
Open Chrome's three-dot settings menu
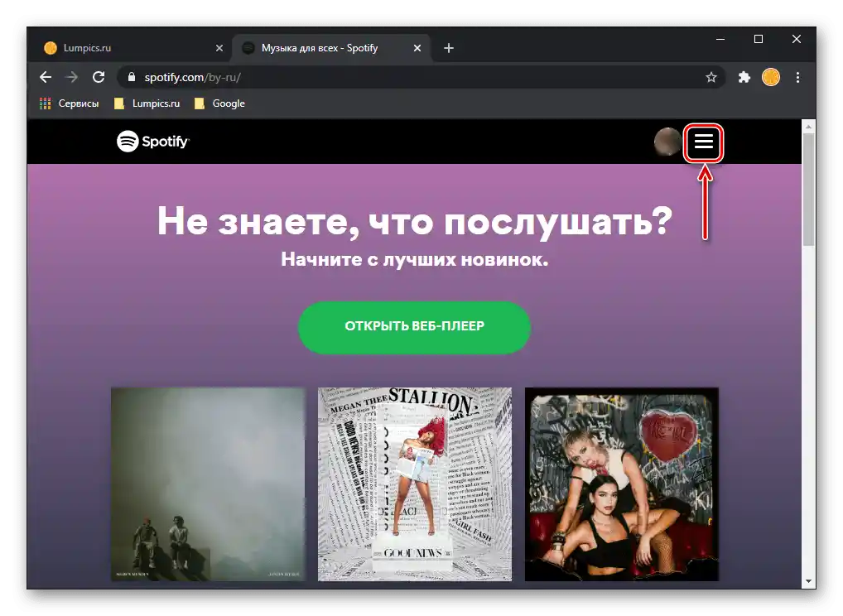point(797,77)
